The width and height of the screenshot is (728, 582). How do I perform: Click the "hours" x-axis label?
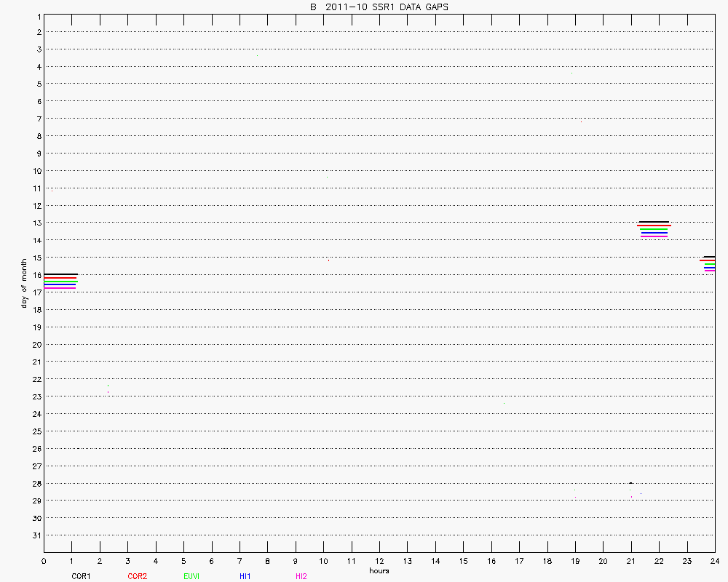click(x=379, y=570)
